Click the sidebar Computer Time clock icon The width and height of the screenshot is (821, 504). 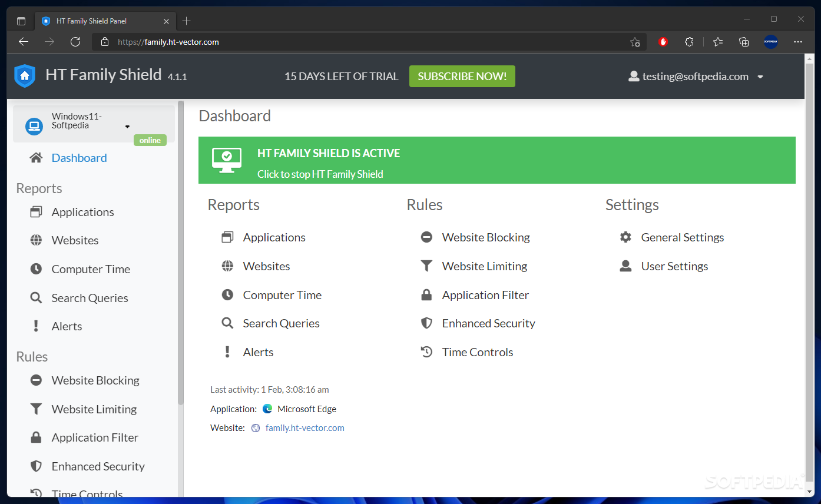point(36,269)
